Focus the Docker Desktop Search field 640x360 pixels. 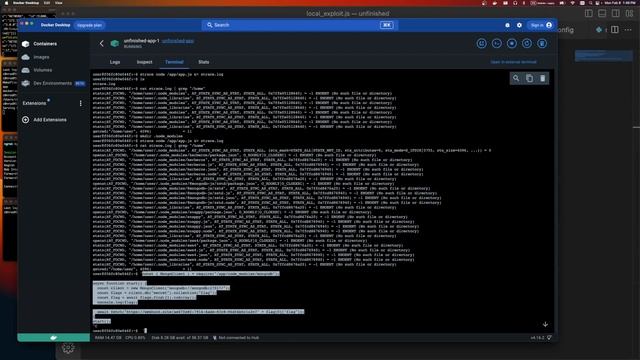pyautogui.click(x=299, y=25)
